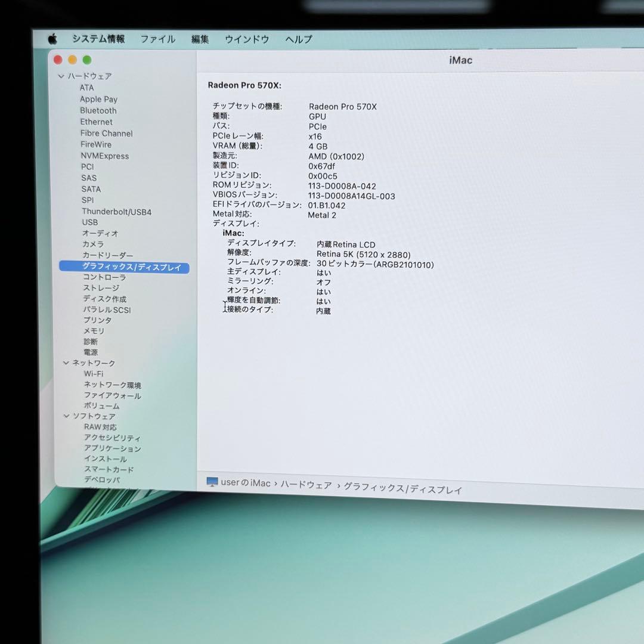Image resolution: width=644 pixels, height=644 pixels.
Task: Select アプリケーション in the sidebar
Action: pos(113,448)
